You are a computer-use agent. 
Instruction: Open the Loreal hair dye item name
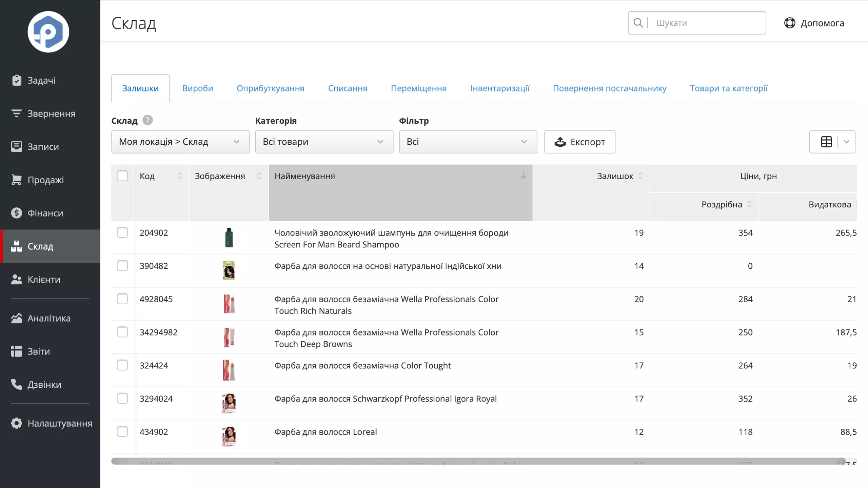(x=325, y=432)
